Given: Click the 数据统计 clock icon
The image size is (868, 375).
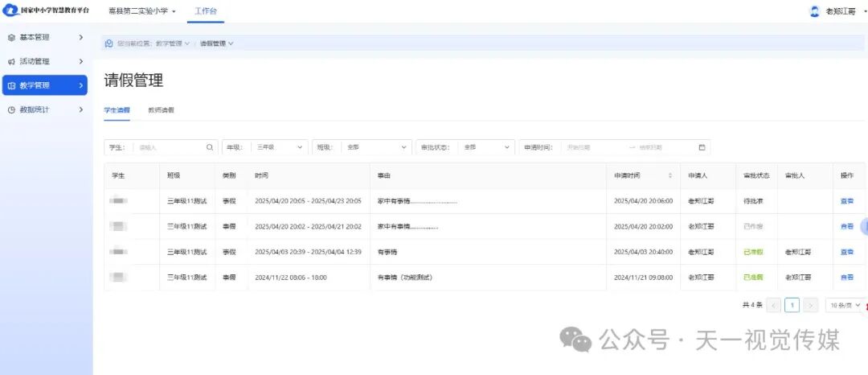Looking at the screenshot, I should (11, 109).
